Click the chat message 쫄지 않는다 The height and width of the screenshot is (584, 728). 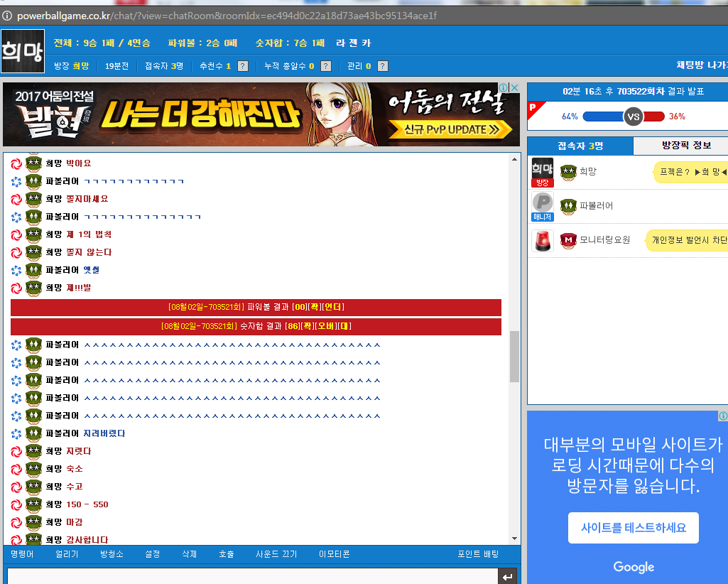coord(89,252)
